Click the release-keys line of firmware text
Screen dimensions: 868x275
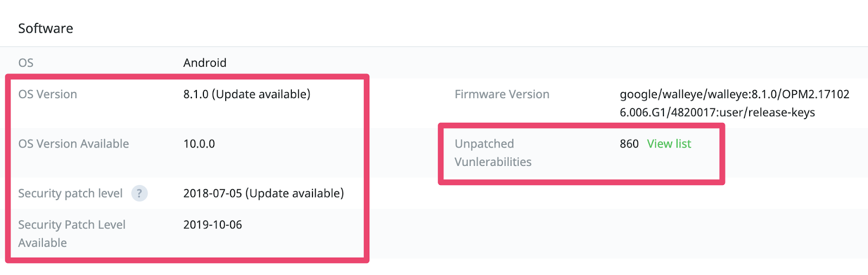pyautogui.click(x=717, y=113)
